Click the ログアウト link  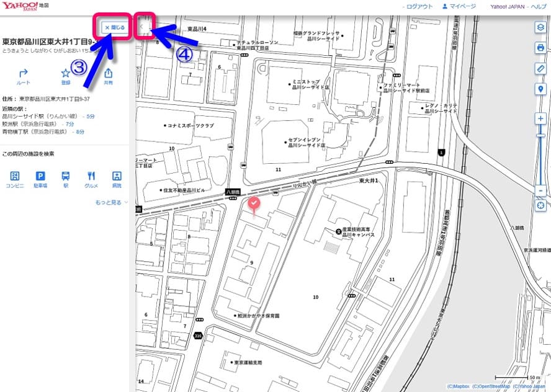coord(418,6)
